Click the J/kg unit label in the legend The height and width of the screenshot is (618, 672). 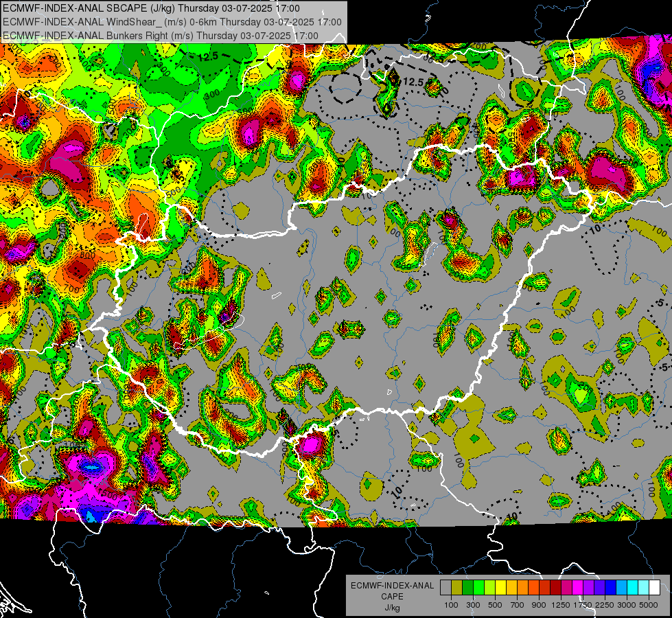coord(392,608)
